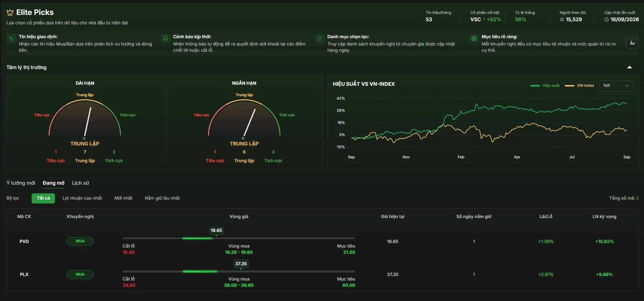
Task: Click the PLX price range bar
Action: click(239, 271)
